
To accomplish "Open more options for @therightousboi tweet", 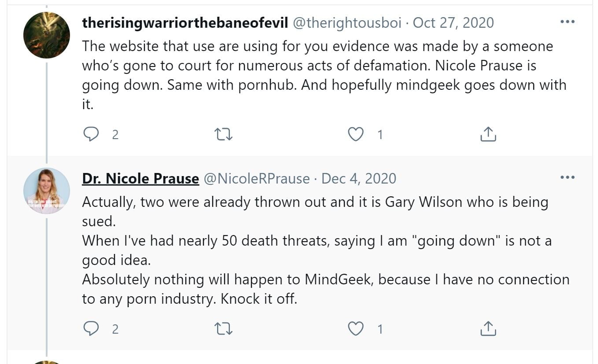I will (x=567, y=22).
